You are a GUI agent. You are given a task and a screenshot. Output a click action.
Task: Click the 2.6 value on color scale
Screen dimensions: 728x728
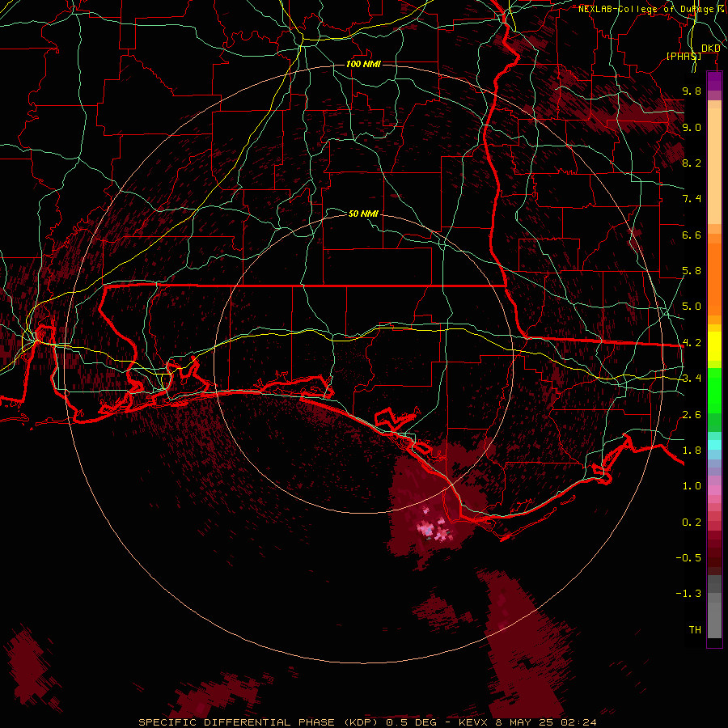pyautogui.click(x=692, y=415)
